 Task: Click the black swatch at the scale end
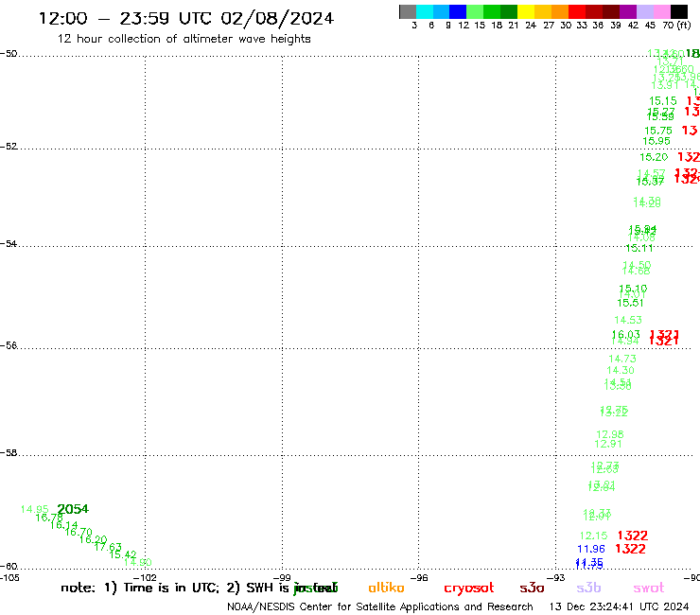pyautogui.click(x=678, y=11)
